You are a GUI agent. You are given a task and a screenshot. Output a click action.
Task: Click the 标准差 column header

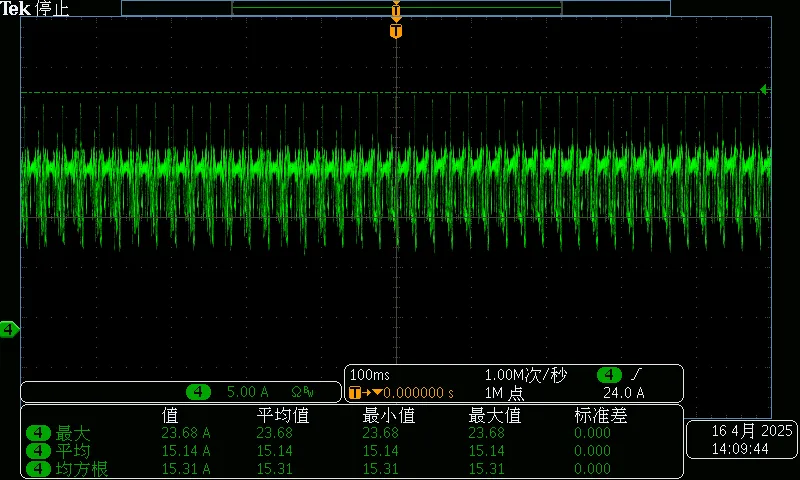pyautogui.click(x=601, y=415)
